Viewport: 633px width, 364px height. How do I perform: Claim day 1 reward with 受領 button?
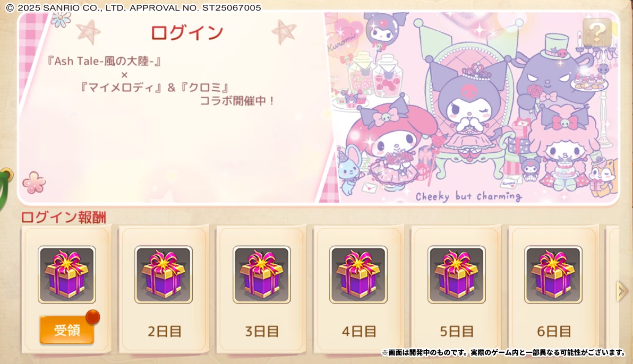pos(66,330)
